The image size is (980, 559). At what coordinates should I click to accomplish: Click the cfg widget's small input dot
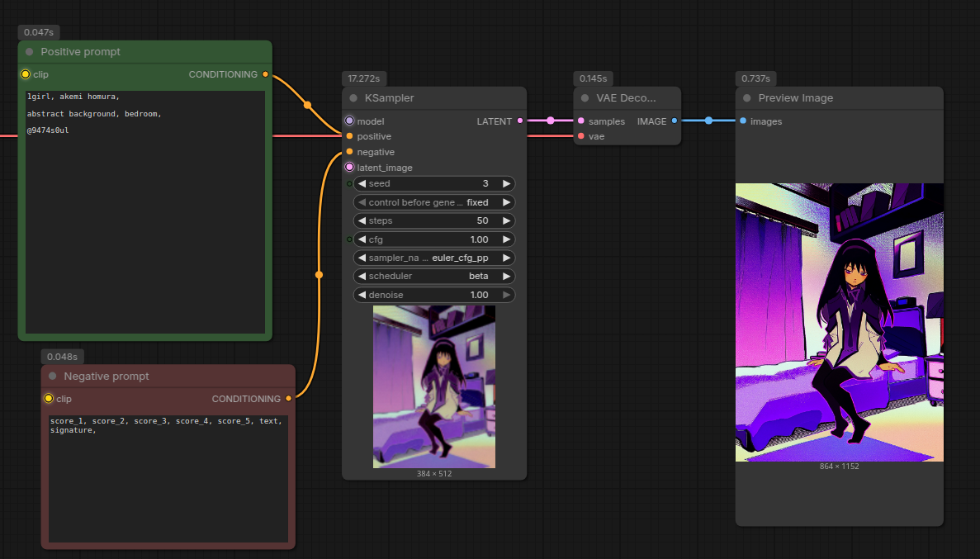pyautogui.click(x=349, y=239)
